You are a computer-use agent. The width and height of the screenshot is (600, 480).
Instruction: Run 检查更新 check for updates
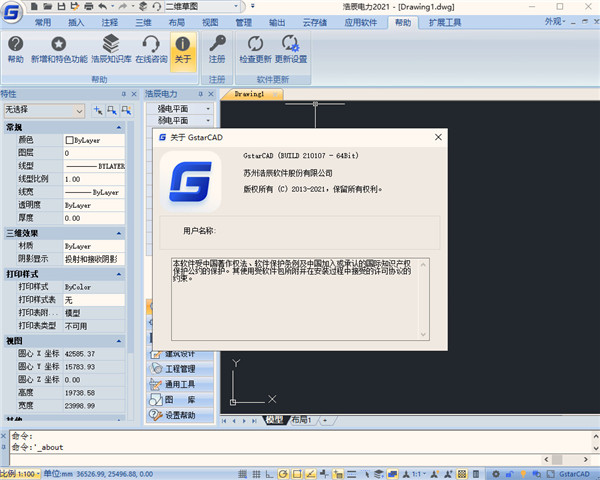255,50
